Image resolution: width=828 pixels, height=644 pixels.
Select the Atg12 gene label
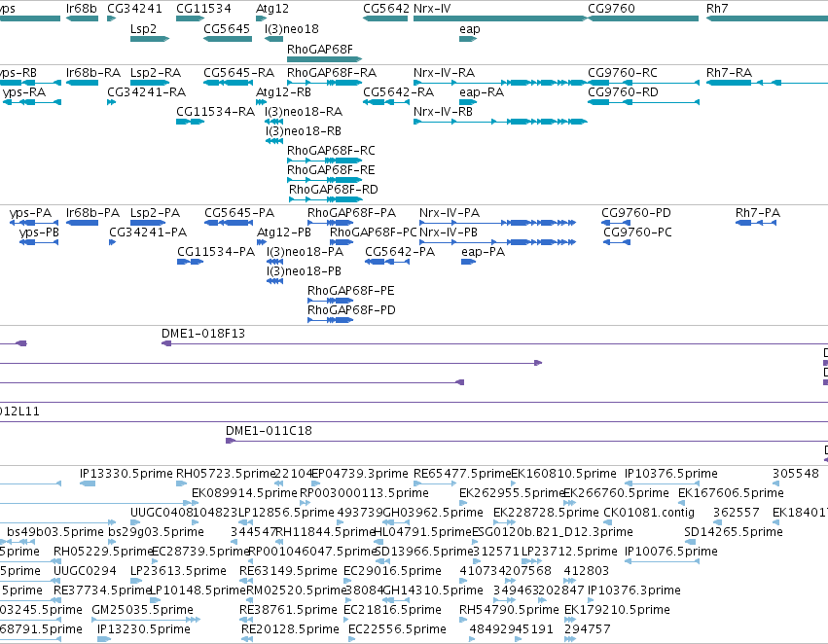click(x=272, y=9)
